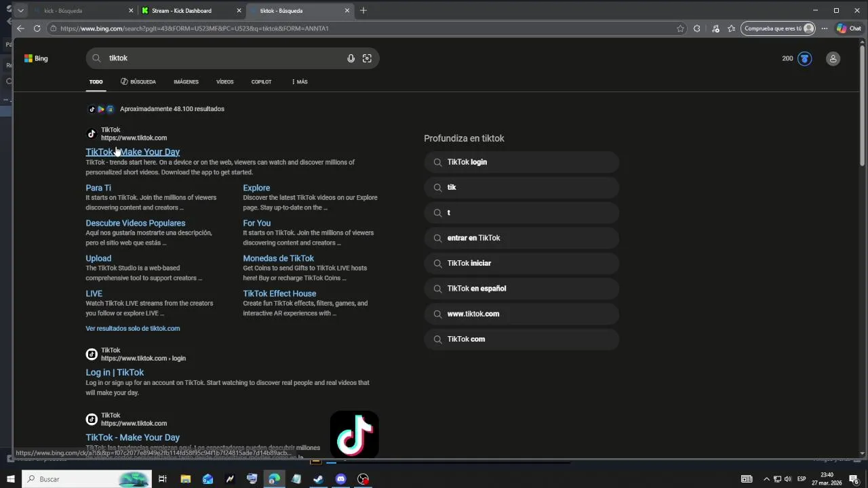Click the taskbar 'Buscar' search box
This screenshot has width=868, height=488.
click(x=86, y=479)
